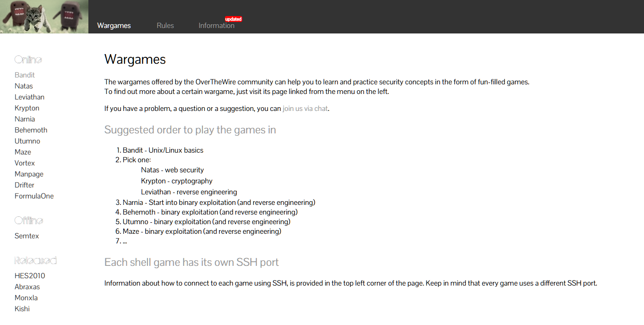Open Utumno in the sidebar
This screenshot has width=644, height=325.
(x=27, y=141)
